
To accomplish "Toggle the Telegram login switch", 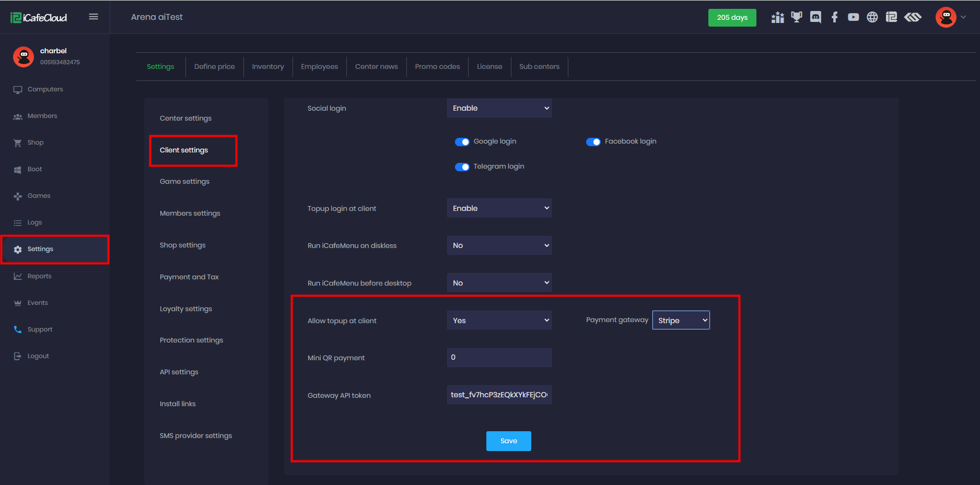I will pyautogui.click(x=462, y=167).
